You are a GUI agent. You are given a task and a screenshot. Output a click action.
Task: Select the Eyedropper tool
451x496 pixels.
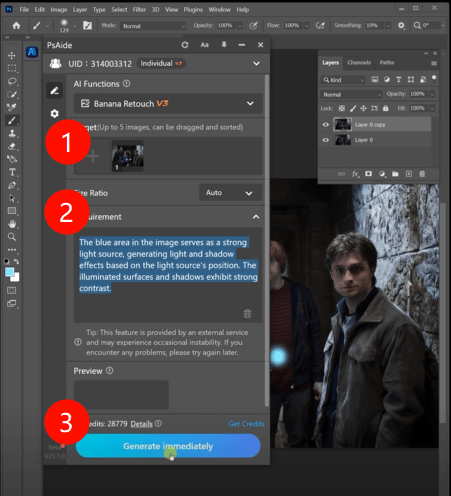(12, 107)
